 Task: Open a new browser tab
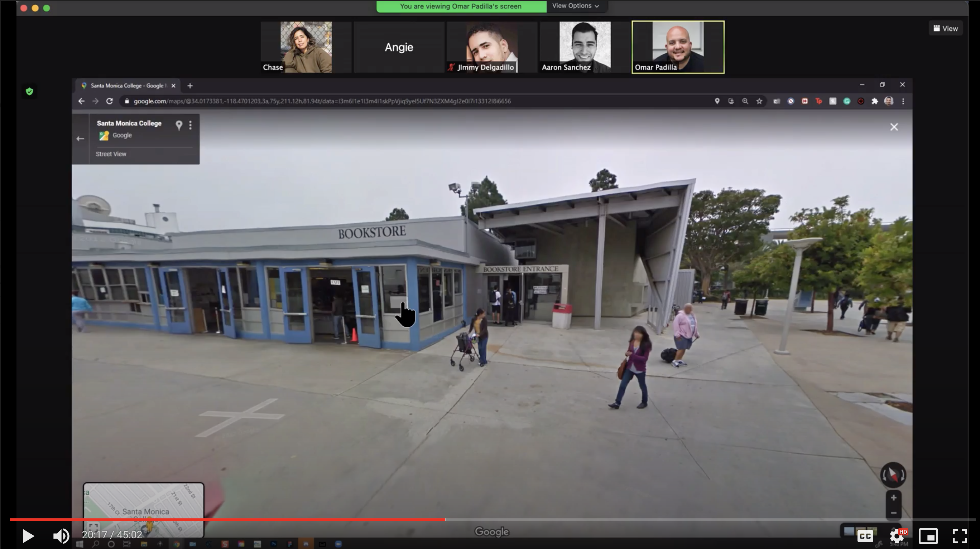point(190,86)
